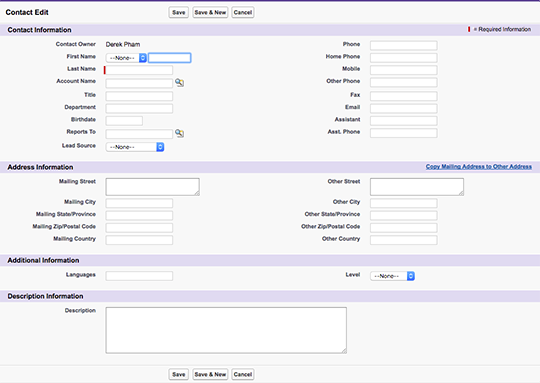Click the Description text area
Screen dimensions: 540x383
pyautogui.click(x=226, y=330)
